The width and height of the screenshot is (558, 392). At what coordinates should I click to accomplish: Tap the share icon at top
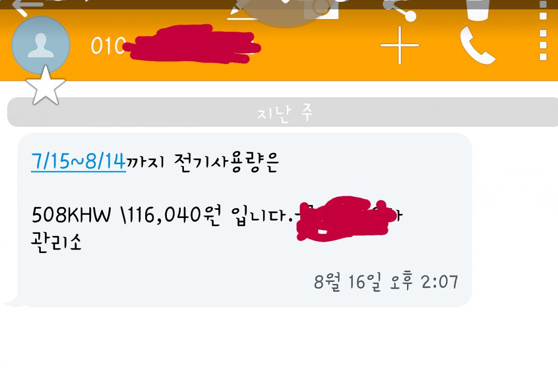click(x=399, y=9)
